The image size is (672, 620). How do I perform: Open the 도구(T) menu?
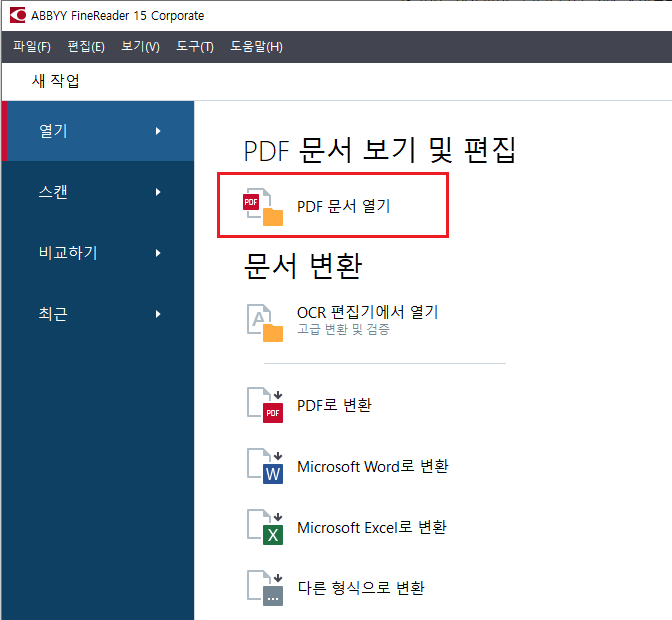195,46
